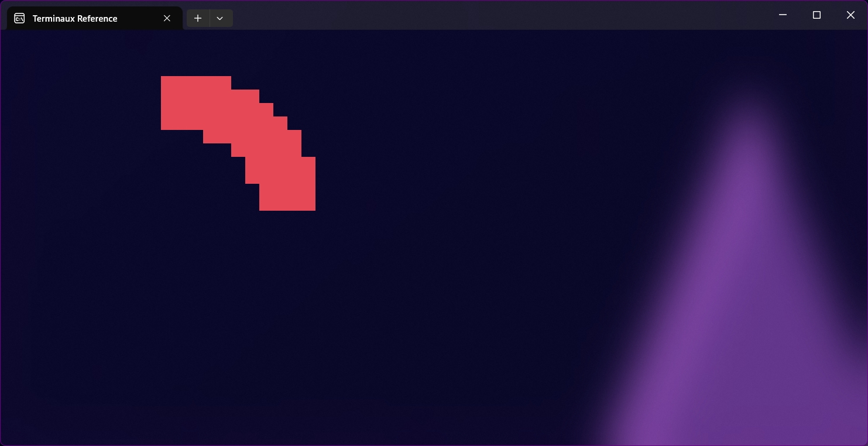Click the terminal icon in the tab

(19, 18)
